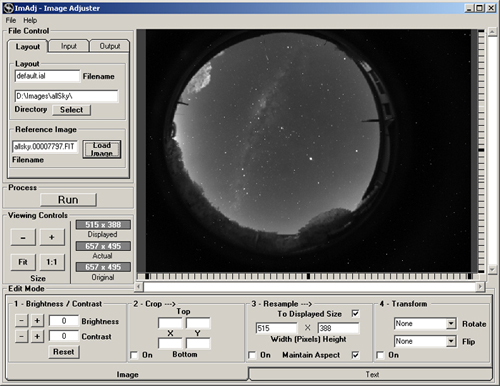Click the 1:1 size button
Image resolution: width=500 pixels, height=386 pixels.
[52, 262]
